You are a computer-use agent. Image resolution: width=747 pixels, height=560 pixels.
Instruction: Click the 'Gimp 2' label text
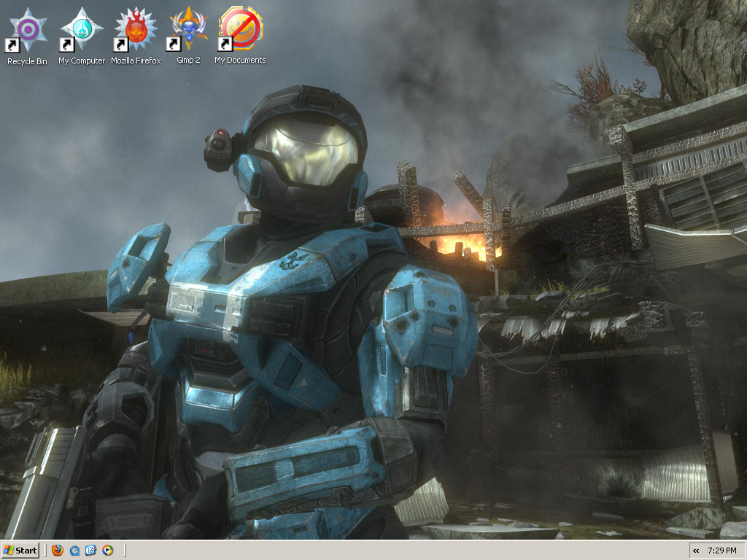187,61
